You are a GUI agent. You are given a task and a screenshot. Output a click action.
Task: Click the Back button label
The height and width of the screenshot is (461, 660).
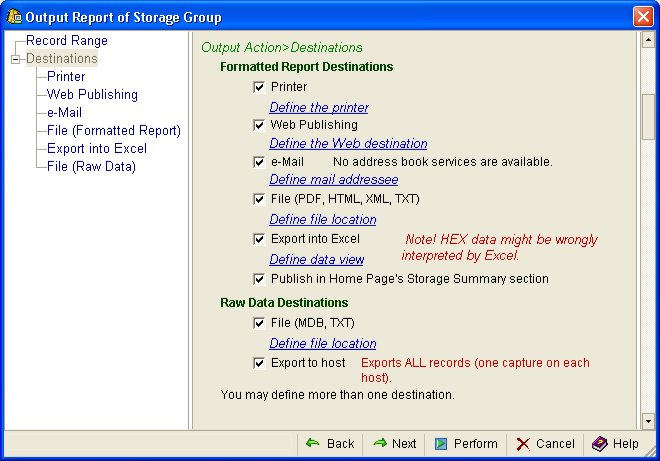tap(341, 444)
